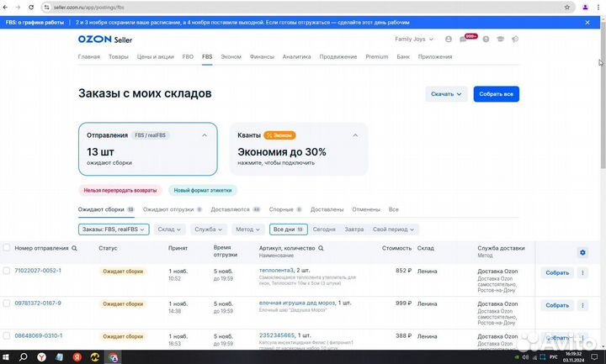Open user account icon in header
Image resolution: width=606 pixels, height=364 pixels.
pos(449,39)
